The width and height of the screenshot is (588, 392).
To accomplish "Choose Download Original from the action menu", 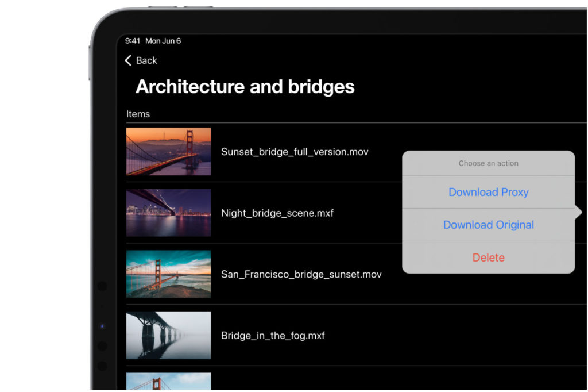I will (488, 225).
